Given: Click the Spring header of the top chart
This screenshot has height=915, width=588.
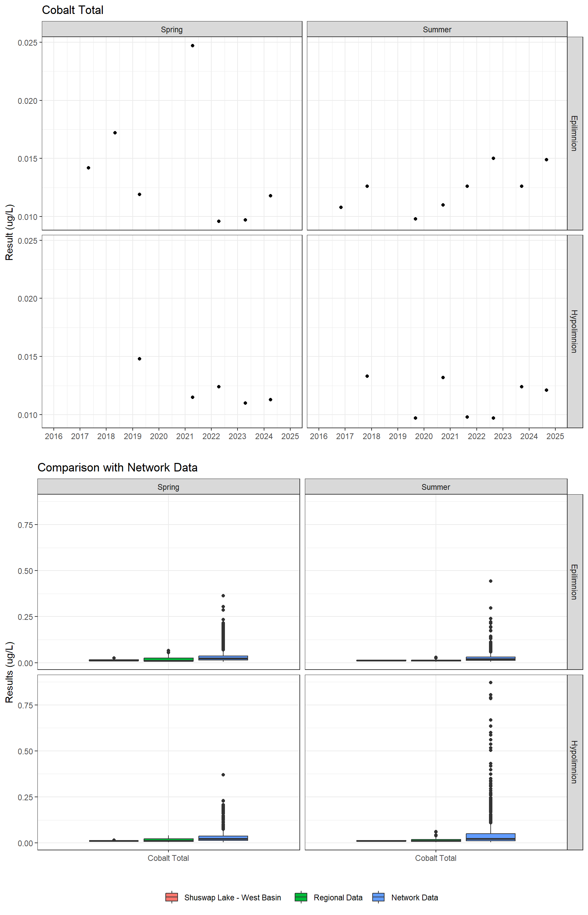Looking at the screenshot, I should 171,29.
